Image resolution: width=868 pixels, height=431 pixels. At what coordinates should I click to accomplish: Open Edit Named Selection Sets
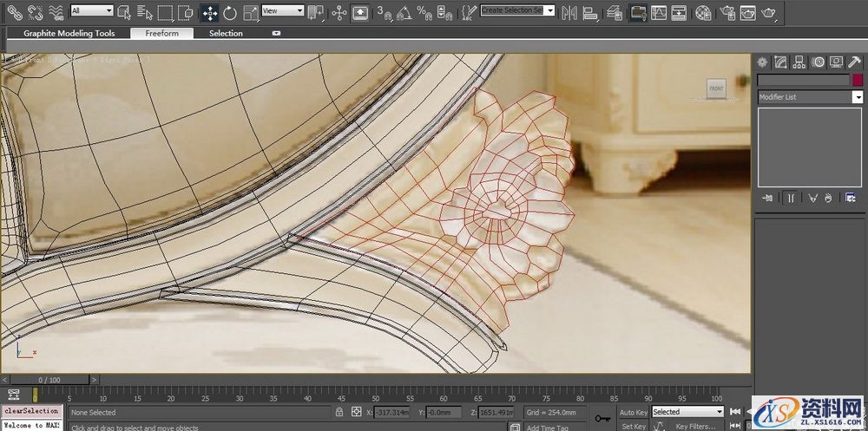click(x=469, y=12)
